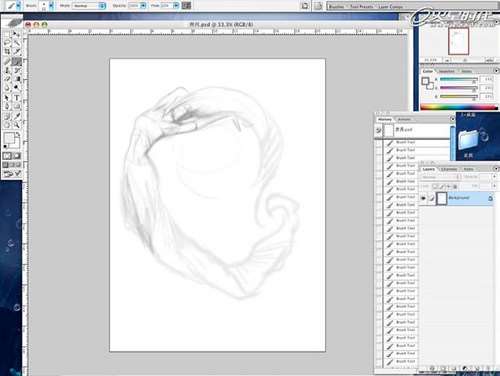Select the Clone Stamp tool
Viewport: 500px width, 376px height.
(7, 70)
